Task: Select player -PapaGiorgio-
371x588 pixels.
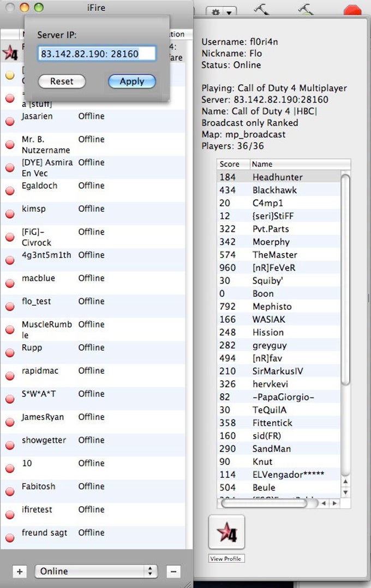Action: point(279,397)
